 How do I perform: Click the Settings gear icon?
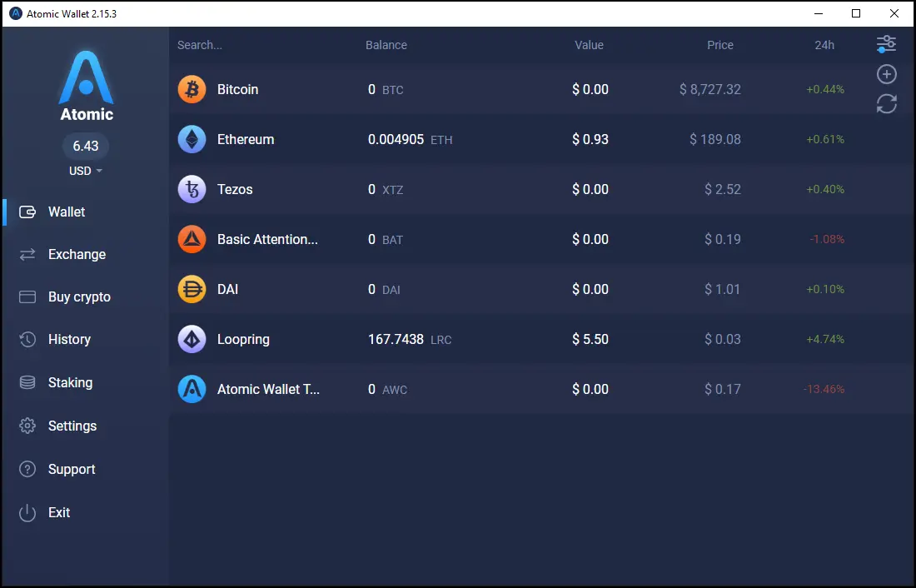(27, 426)
